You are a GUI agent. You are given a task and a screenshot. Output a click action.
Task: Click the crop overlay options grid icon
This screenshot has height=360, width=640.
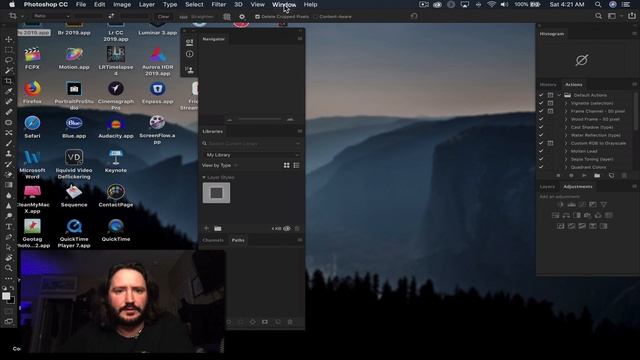coord(227,17)
